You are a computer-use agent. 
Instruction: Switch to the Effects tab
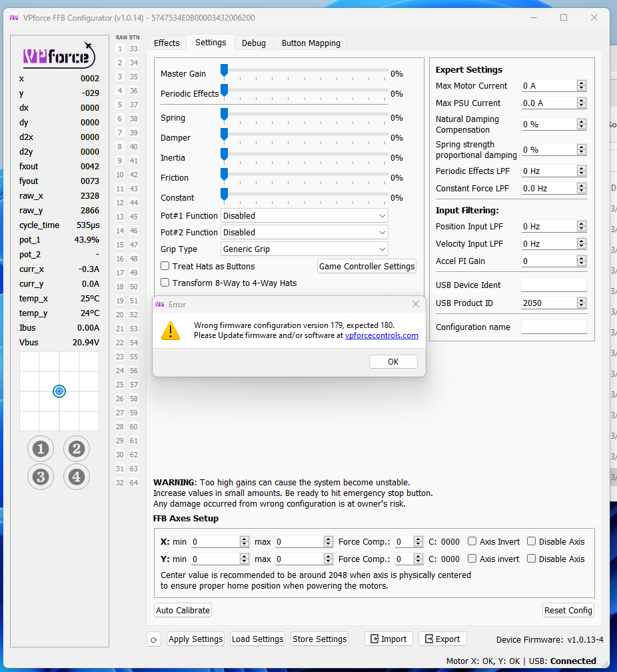(167, 43)
